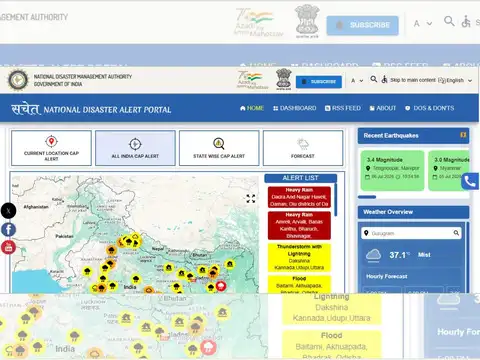The image size is (480, 360).
Task: Go to the Home menu item
Action: tap(252, 108)
